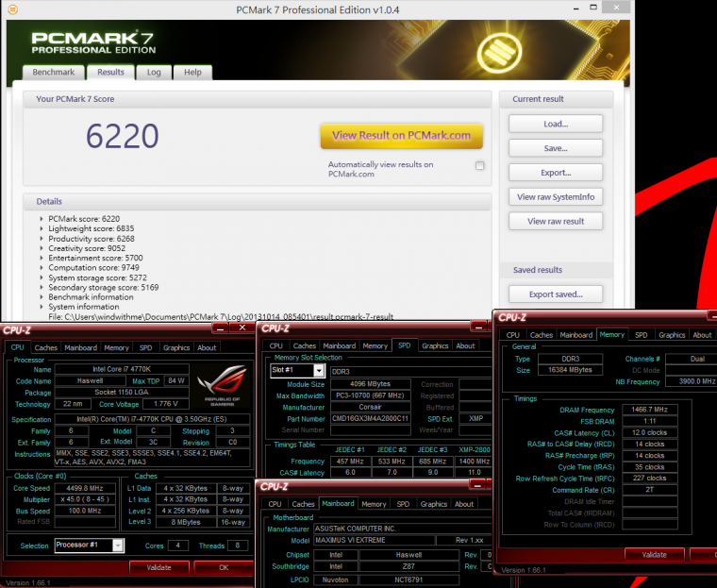Click the Intel Core i7 4770K name field
Screen dimensions: 717x588
click(122, 369)
